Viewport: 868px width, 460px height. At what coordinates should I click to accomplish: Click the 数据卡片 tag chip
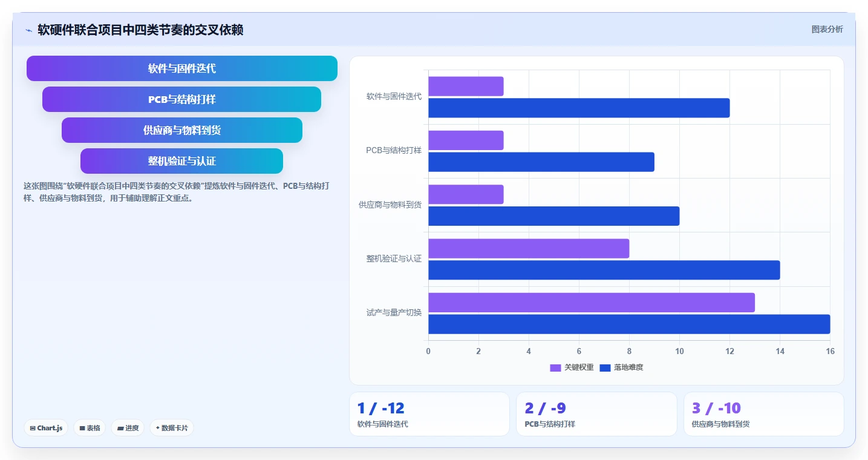click(x=172, y=428)
